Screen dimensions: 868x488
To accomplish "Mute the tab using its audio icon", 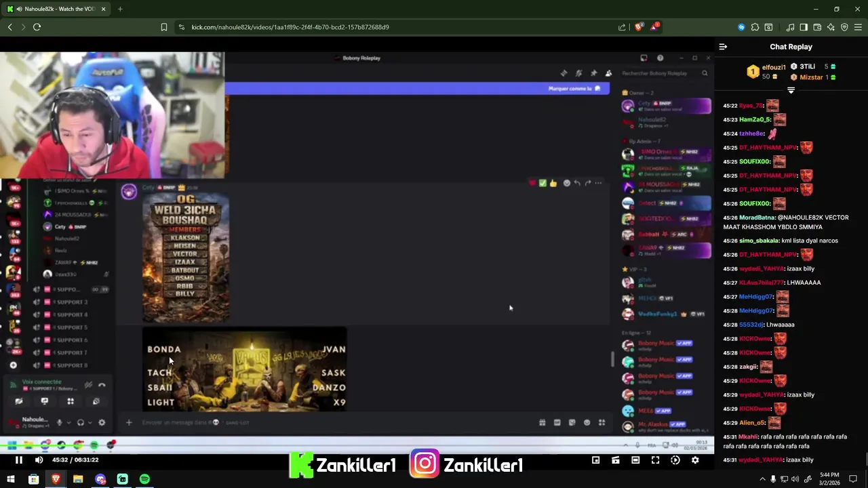I will [x=19, y=9].
